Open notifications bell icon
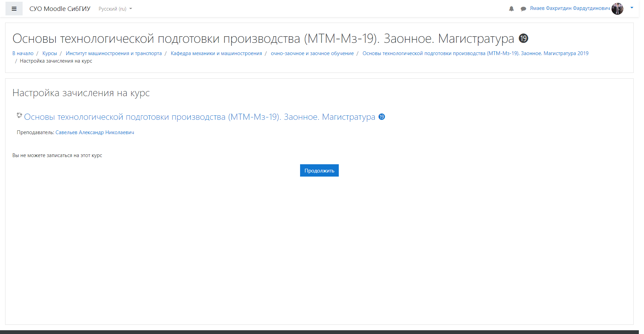 click(511, 9)
